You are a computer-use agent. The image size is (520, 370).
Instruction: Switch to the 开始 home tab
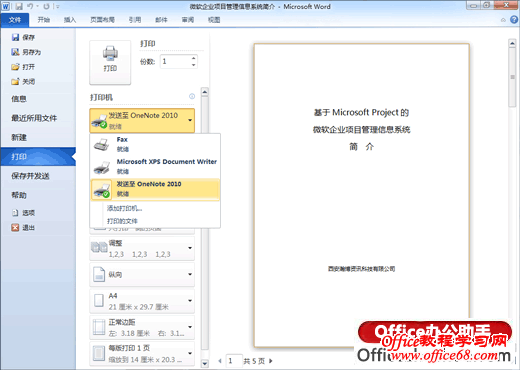coord(44,20)
